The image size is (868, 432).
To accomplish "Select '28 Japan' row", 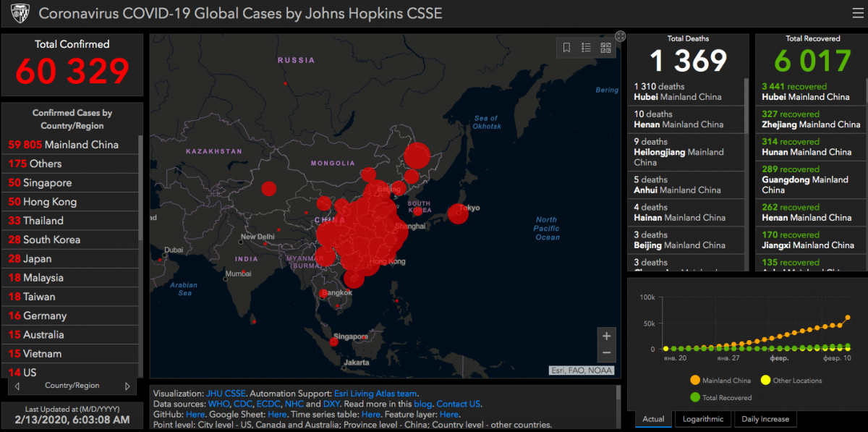I will (71, 258).
